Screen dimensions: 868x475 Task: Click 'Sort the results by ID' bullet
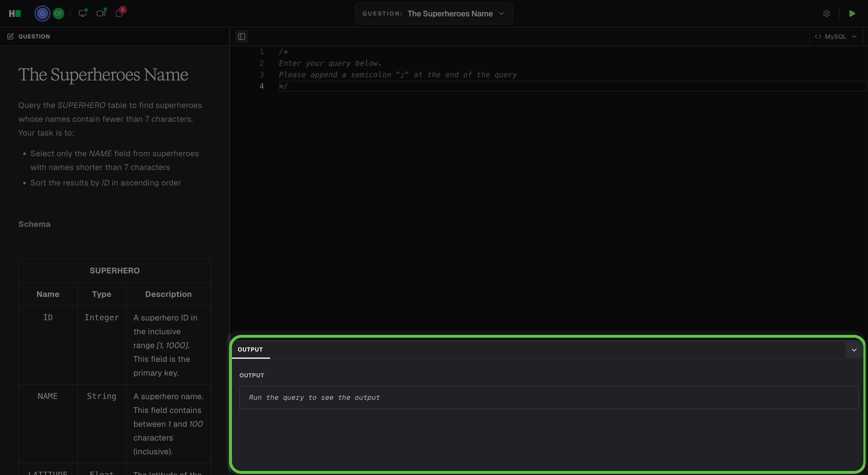105,183
